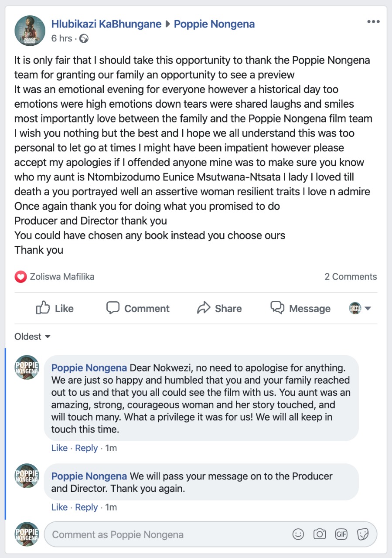Insert a GIF using the GIF icon
The height and width of the screenshot is (558, 392).
click(x=341, y=534)
